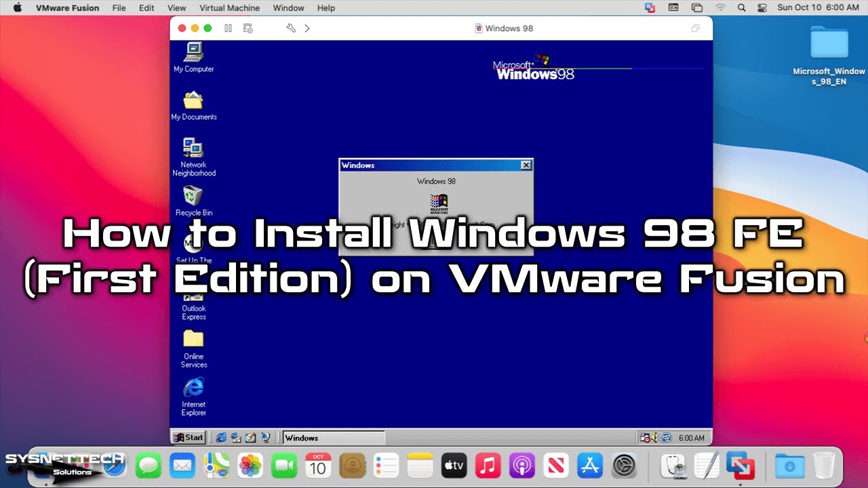
Task: Open Calendar in the Dock
Action: point(318,466)
